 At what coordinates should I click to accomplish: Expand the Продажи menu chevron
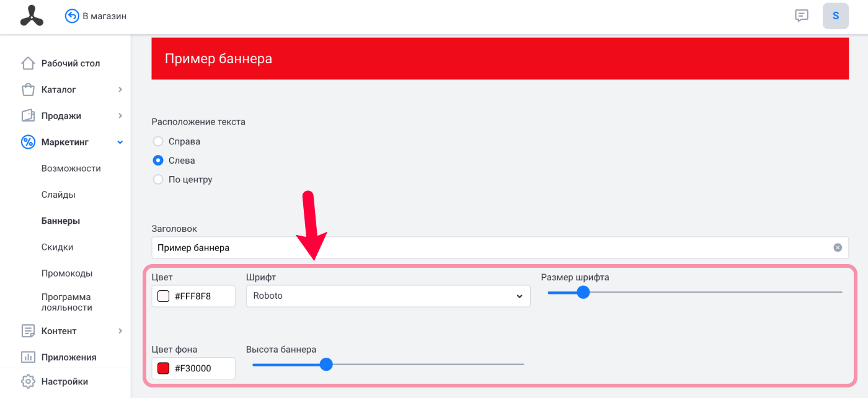120,116
